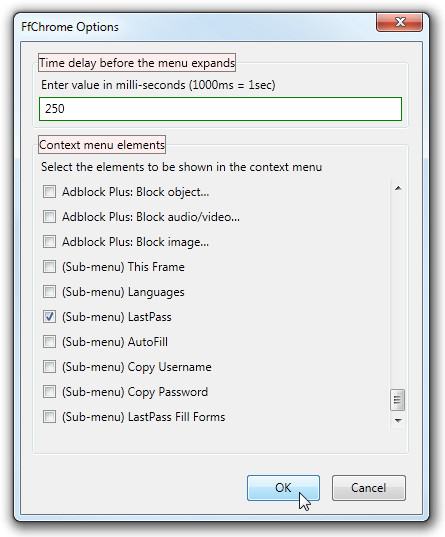Enable Adblock Plus: Block audio/video checkbox
Viewport: 445px width, 537px height.
click(49, 216)
